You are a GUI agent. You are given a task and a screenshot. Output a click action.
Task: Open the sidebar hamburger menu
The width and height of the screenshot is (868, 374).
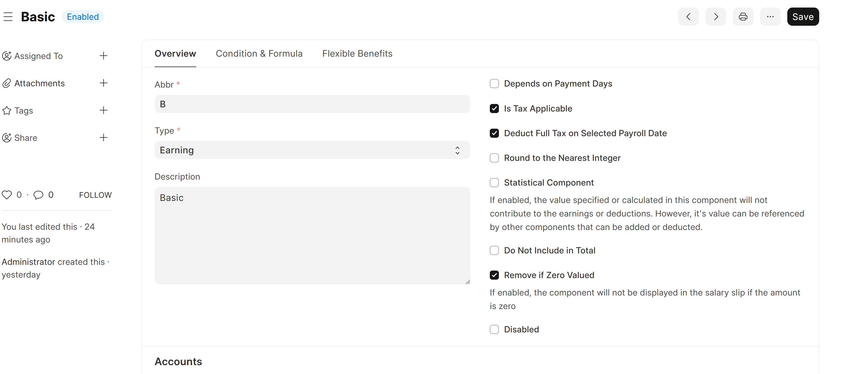pos(8,16)
